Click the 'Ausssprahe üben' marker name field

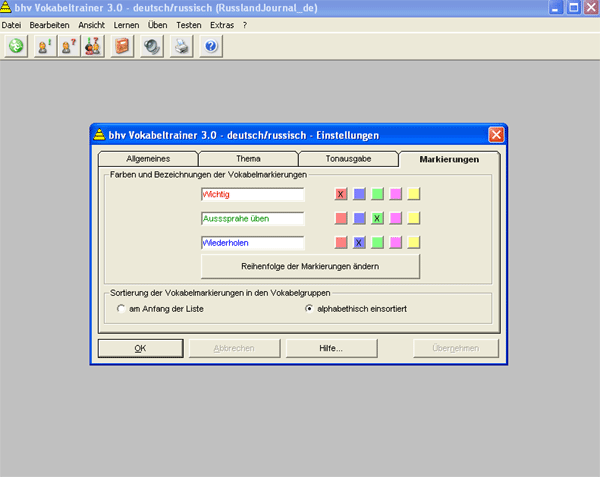coord(253,218)
